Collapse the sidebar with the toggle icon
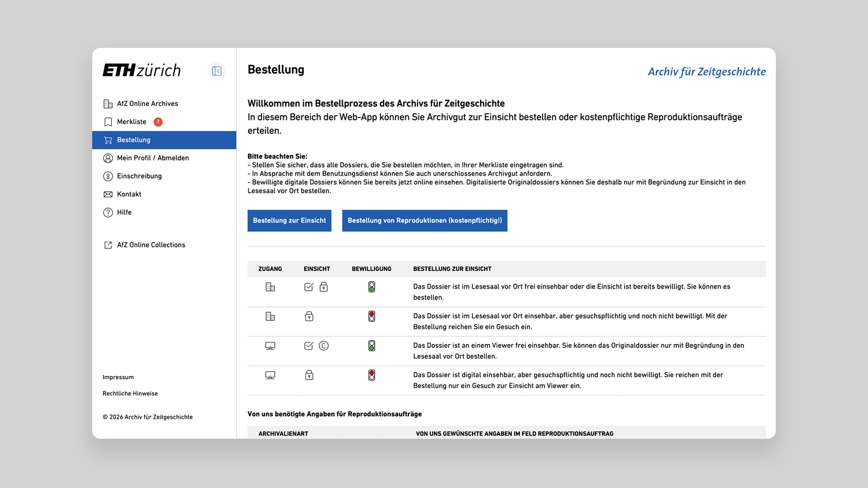Viewport: 868px width, 488px height. pos(217,71)
